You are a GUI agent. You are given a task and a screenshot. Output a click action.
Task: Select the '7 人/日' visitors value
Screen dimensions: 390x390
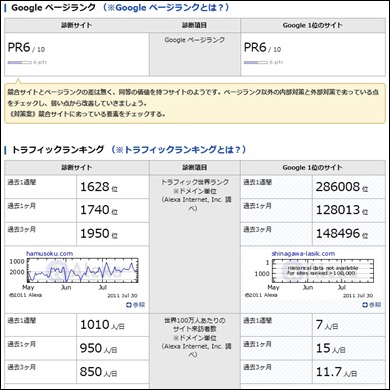click(x=327, y=325)
